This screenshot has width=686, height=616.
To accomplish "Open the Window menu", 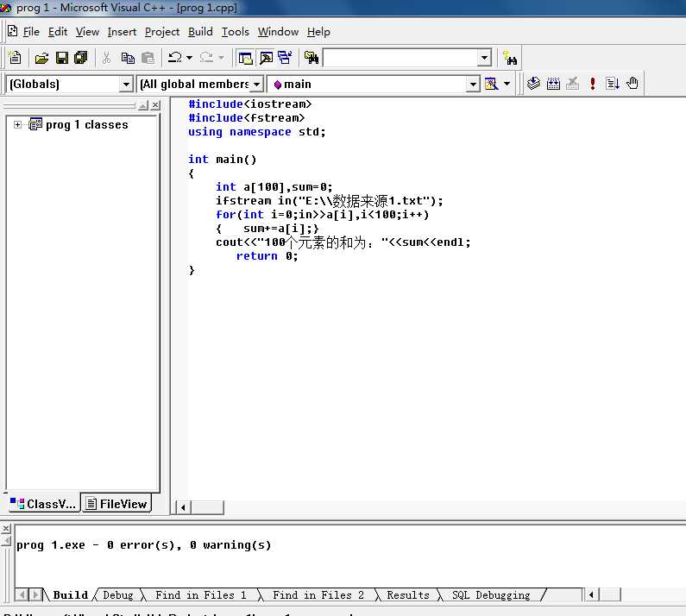I will point(278,32).
